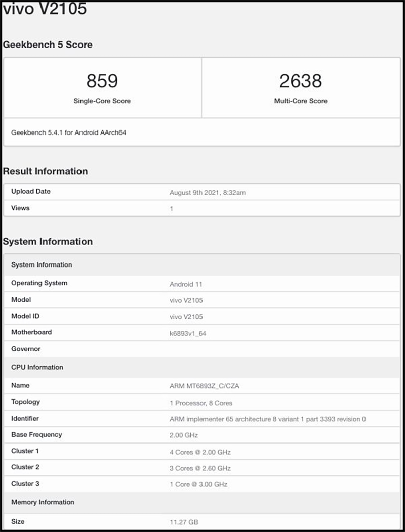Click the Geekbench 5 Score heading
The height and width of the screenshot is (532, 405).
(x=48, y=45)
